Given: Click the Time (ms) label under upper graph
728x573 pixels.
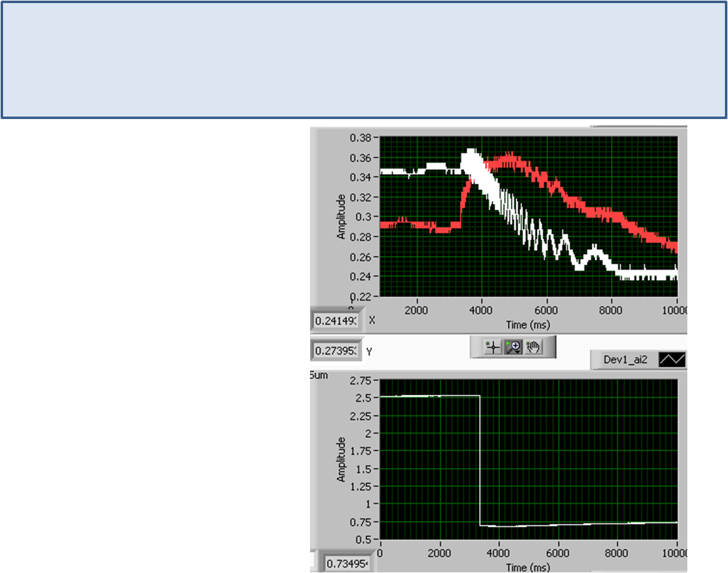Looking at the screenshot, I should pos(529,324).
